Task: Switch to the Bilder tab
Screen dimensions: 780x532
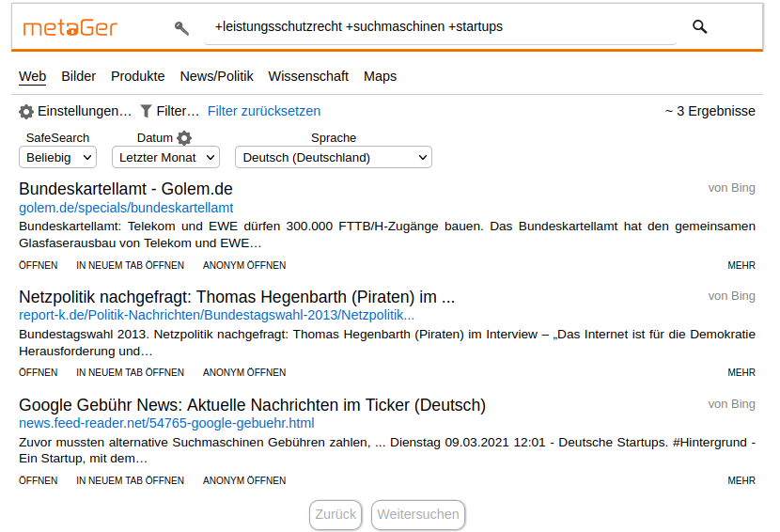Action: (79, 76)
